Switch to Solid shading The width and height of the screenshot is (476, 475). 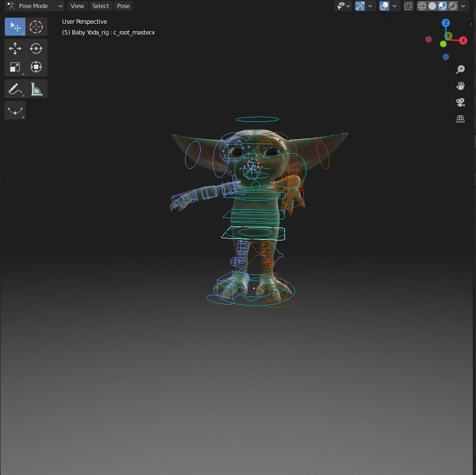pyautogui.click(x=432, y=6)
